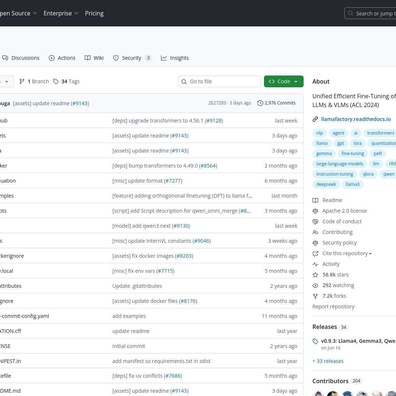Click the Go to file search box
Viewport: 396px width, 396px height.
click(219, 81)
